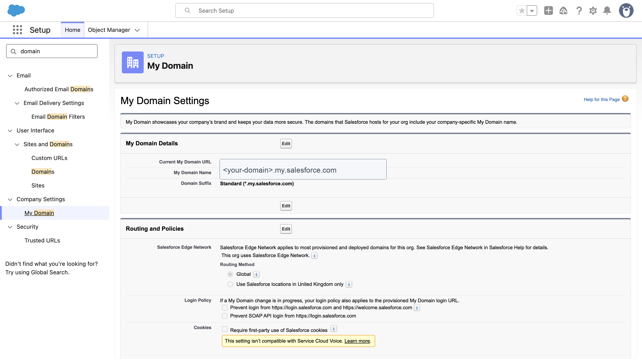
Task: Collapse Email Delivery Settings chevron
Action: 17,103
